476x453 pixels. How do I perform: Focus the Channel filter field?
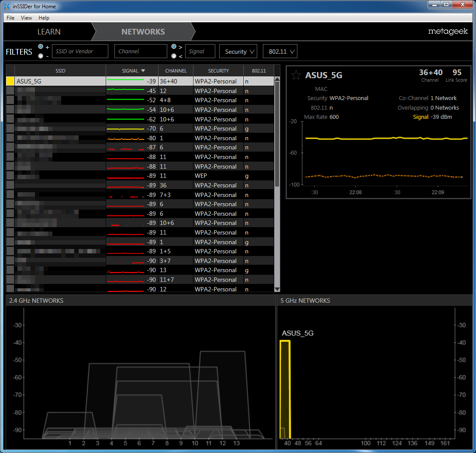[141, 51]
